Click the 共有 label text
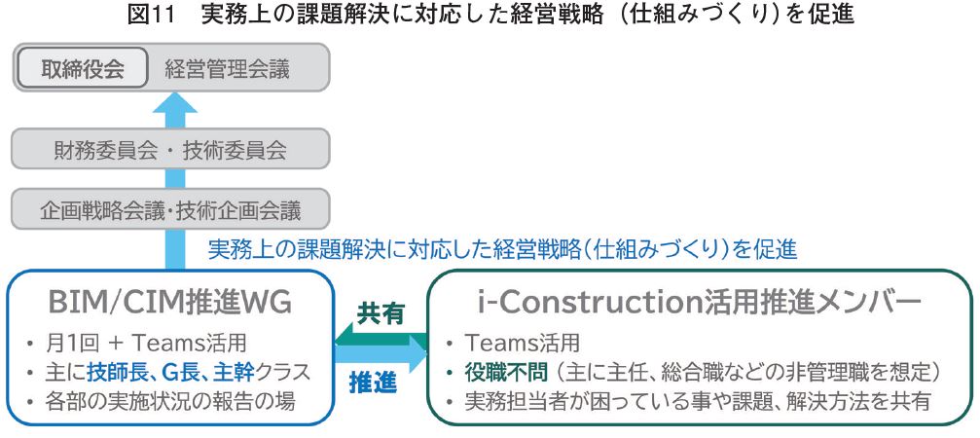 (380, 313)
